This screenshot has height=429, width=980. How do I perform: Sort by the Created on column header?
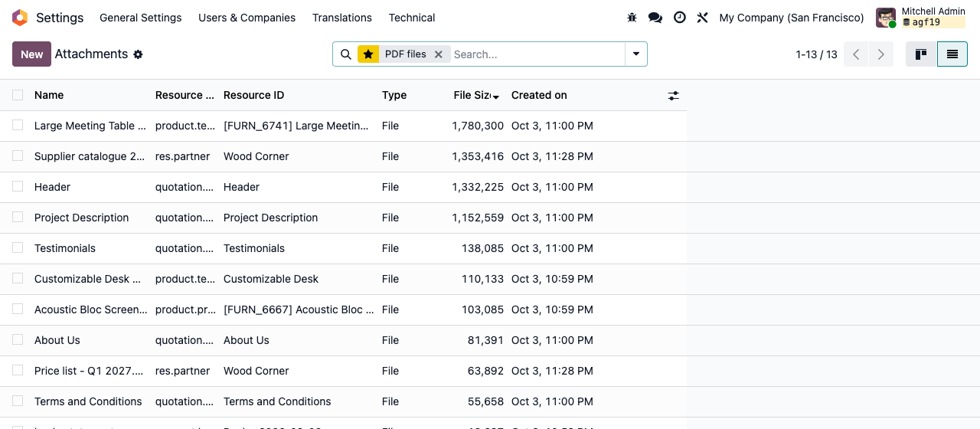pos(539,95)
